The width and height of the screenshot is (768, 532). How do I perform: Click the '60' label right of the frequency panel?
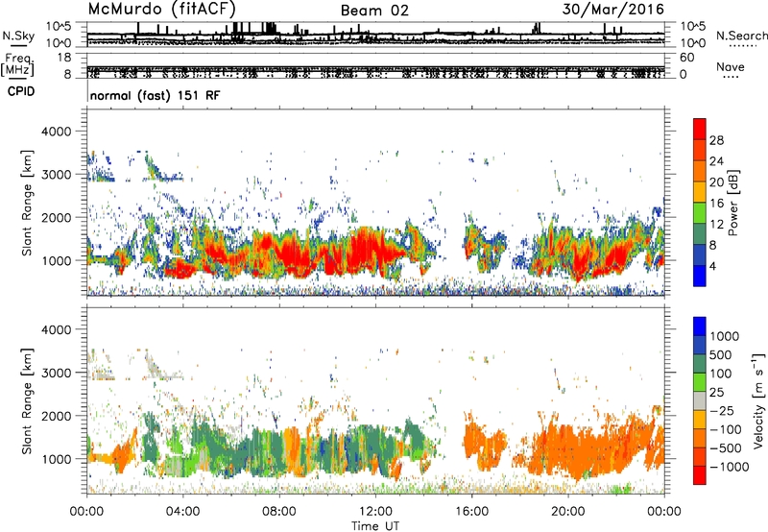coord(686,58)
